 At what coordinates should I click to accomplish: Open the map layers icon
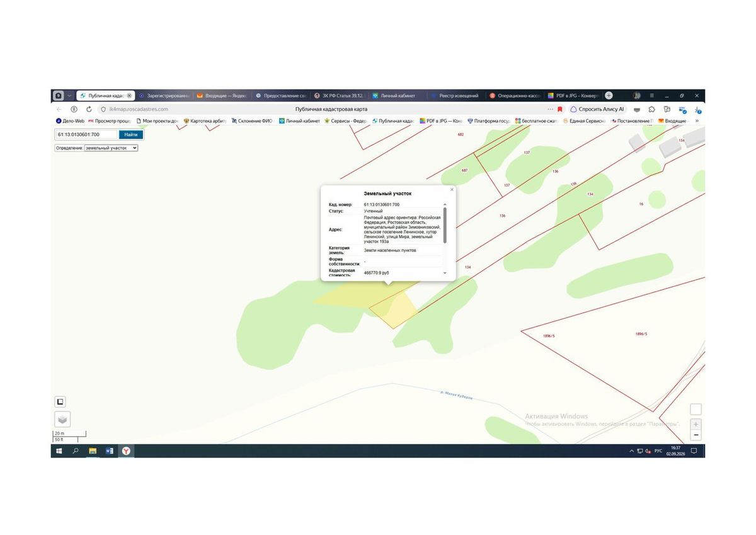click(x=62, y=419)
